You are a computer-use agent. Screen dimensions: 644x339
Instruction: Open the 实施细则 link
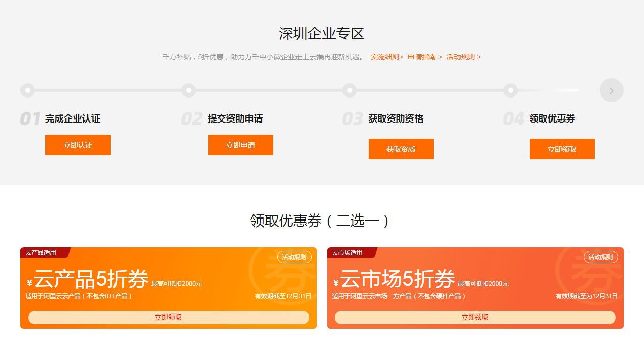(x=387, y=57)
